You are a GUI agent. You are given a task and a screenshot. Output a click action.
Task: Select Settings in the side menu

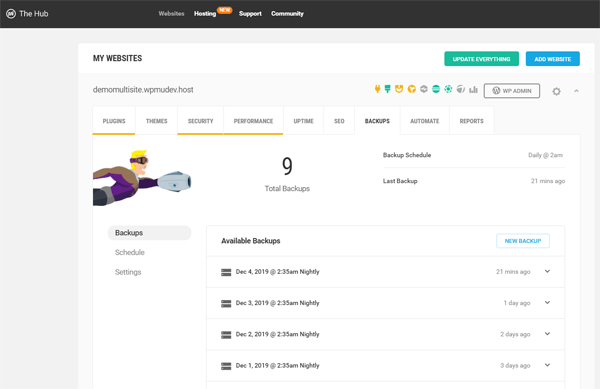[128, 272]
